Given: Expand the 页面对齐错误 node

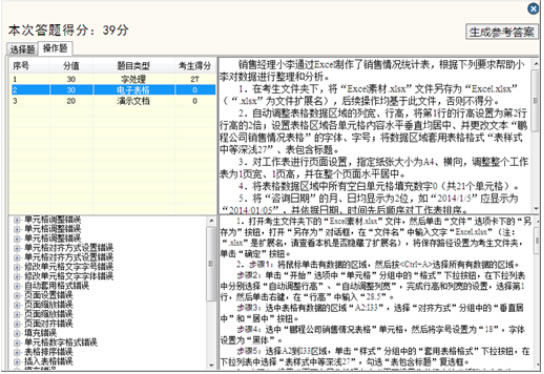Looking at the screenshot, I should point(17,324).
